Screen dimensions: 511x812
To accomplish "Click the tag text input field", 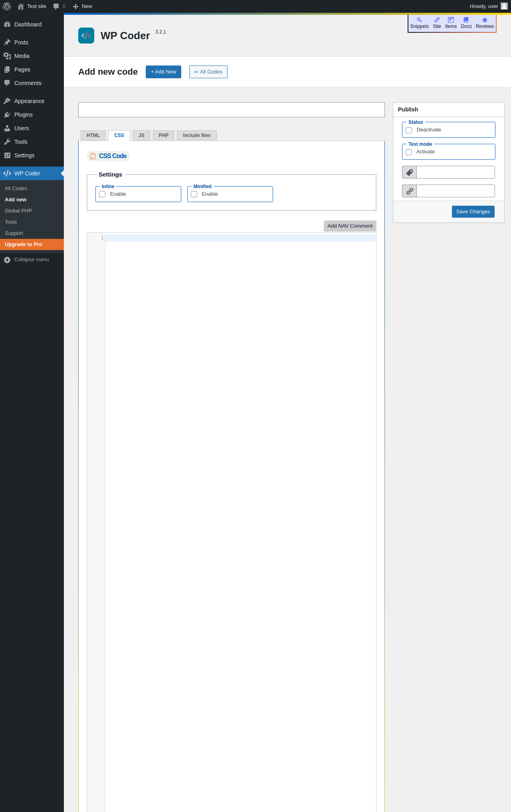I will click(x=456, y=172).
